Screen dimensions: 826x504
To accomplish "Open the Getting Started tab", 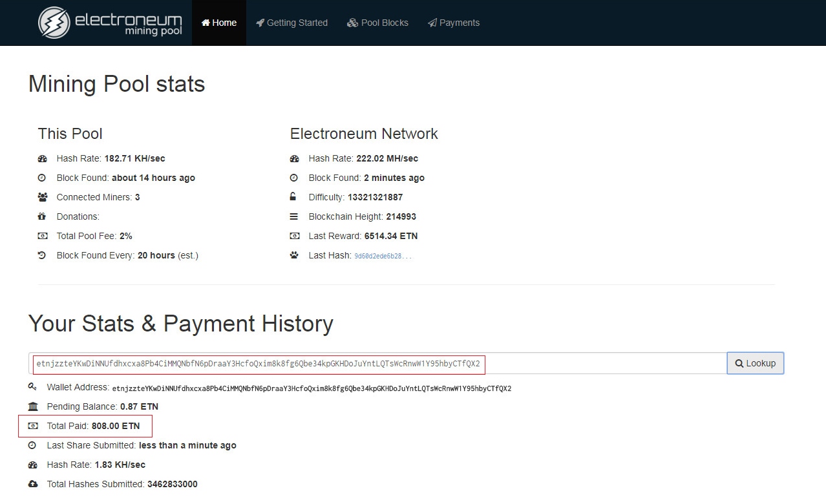I will pos(291,23).
